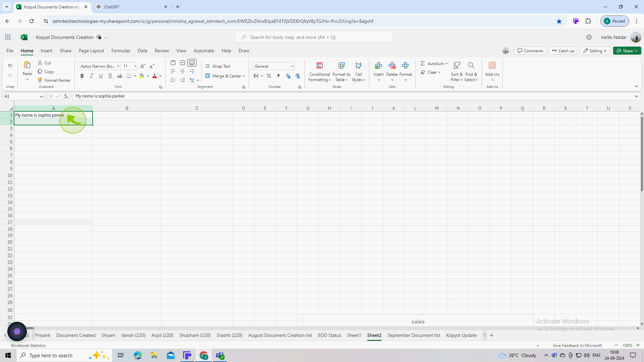
Task: Expand the formula bar
Action: click(x=636, y=96)
